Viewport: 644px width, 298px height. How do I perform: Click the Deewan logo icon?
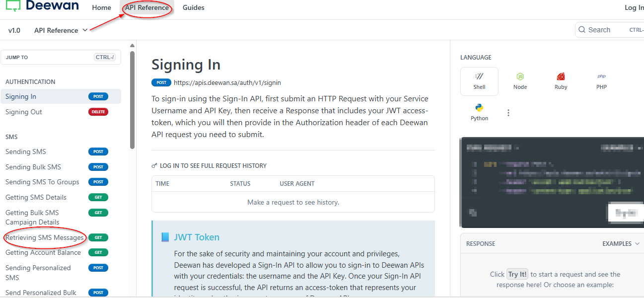pyautogui.click(x=13, y=5)
